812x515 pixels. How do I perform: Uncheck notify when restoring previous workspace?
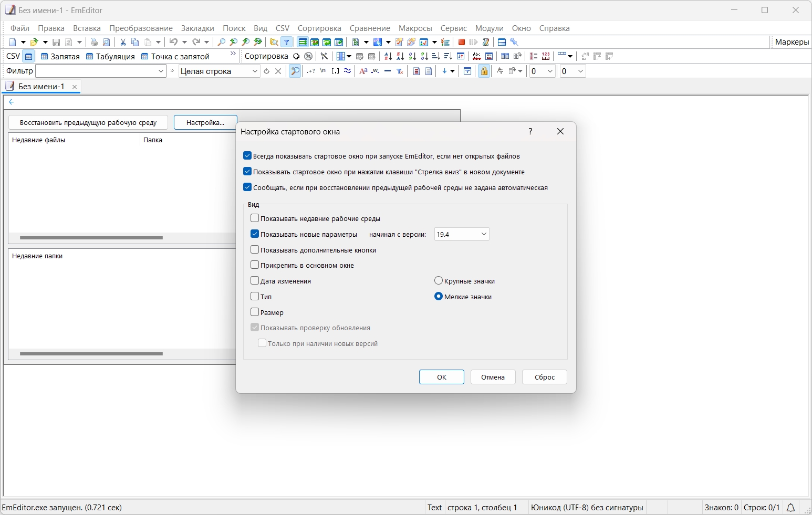click(247, 187)
